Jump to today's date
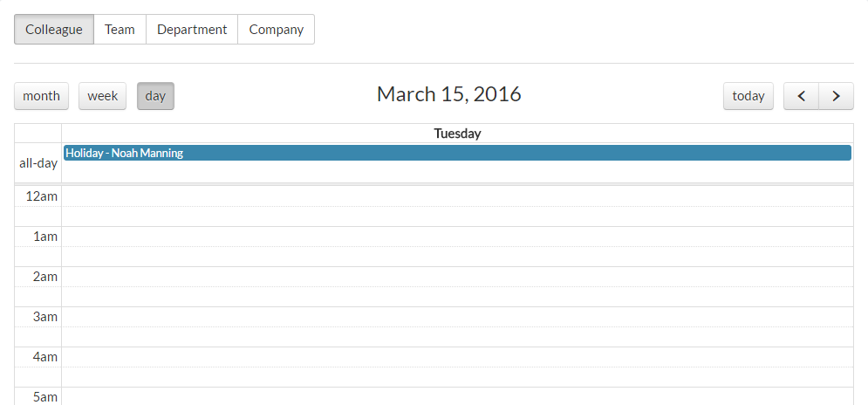This screenshot has width=868, height=405. (x=748, y=96)
